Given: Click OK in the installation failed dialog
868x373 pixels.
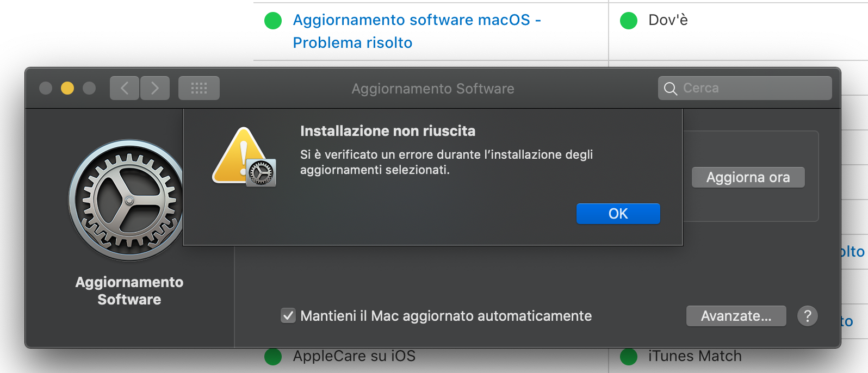Looking at the screenshot, I should point(618,214).
